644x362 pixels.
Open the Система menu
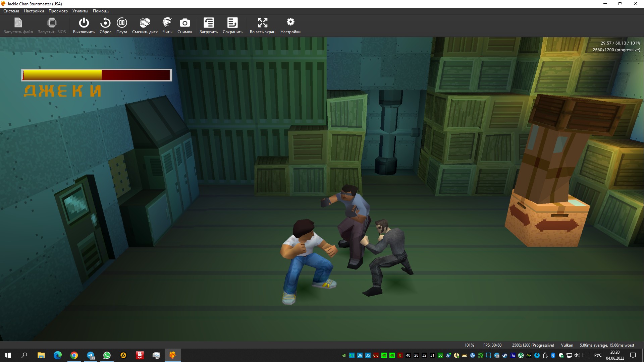click(x=11, y=11)
